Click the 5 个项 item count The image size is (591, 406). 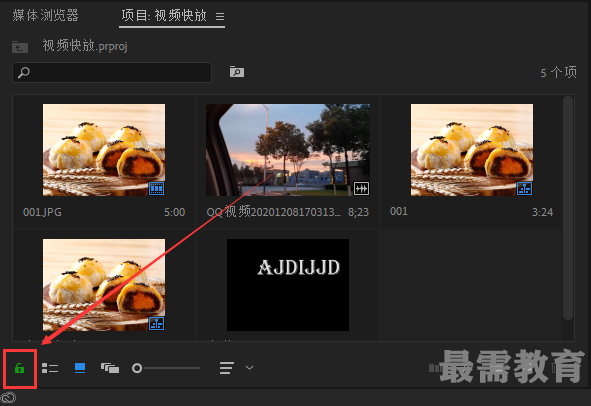pos(558,72)
